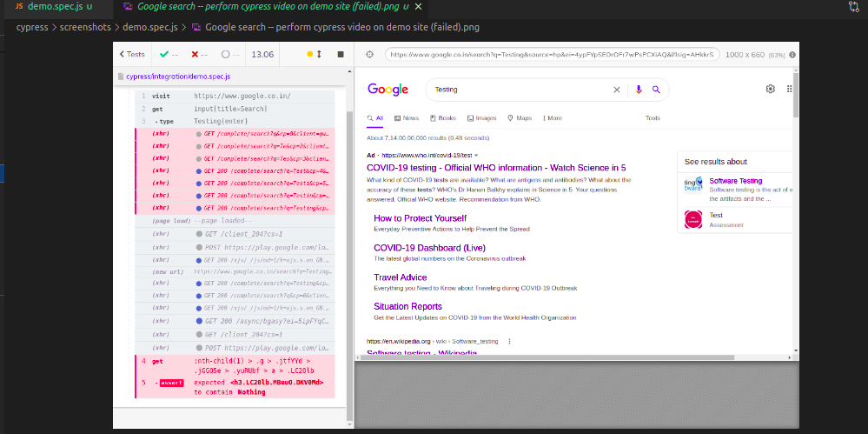Click the voice search microphone icon

[639, 90]
